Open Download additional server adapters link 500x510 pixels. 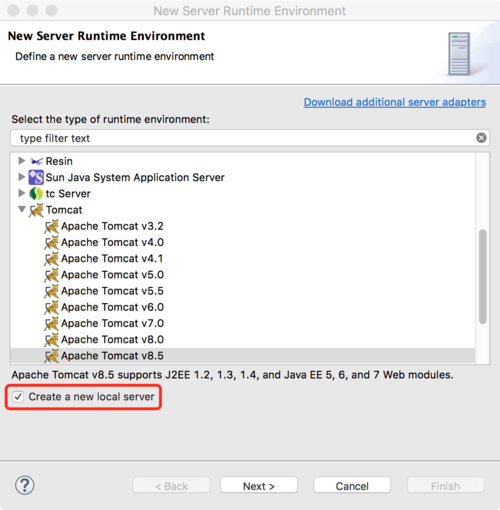(x=395, y=102)
